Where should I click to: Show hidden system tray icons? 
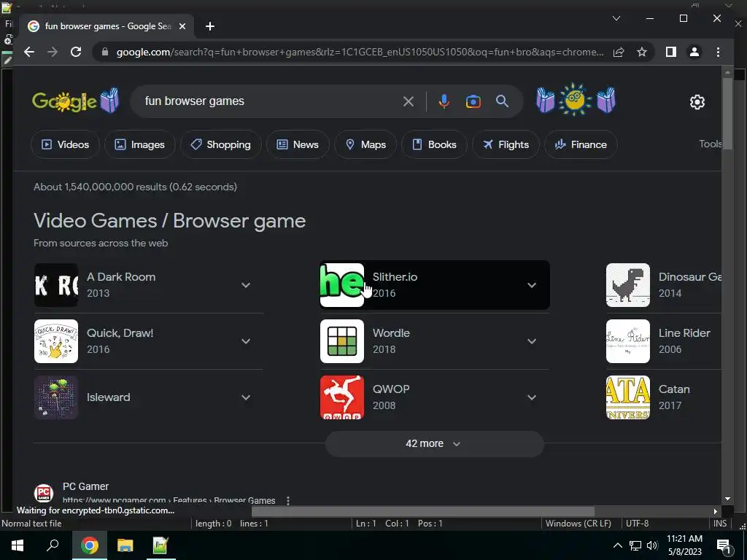(x=617, y=545)
